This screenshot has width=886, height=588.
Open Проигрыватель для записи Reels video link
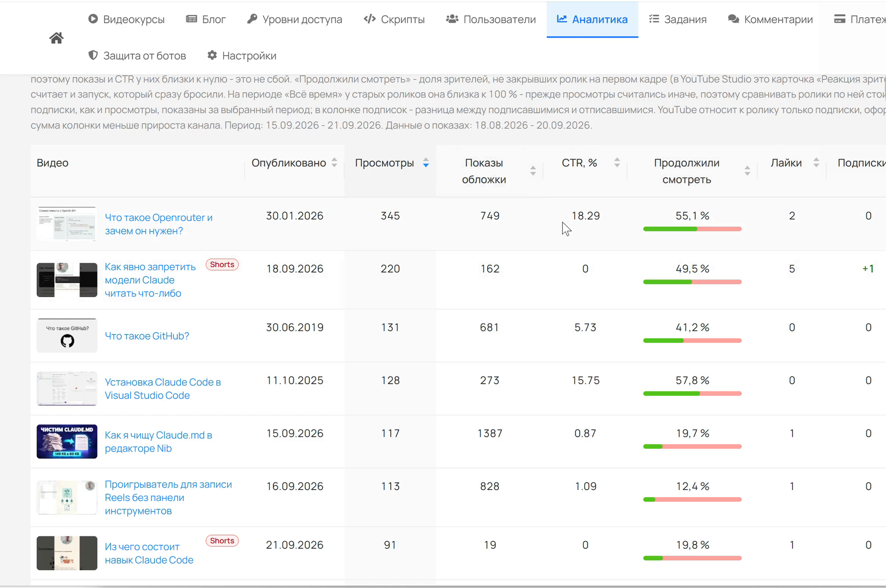point(168,497)
